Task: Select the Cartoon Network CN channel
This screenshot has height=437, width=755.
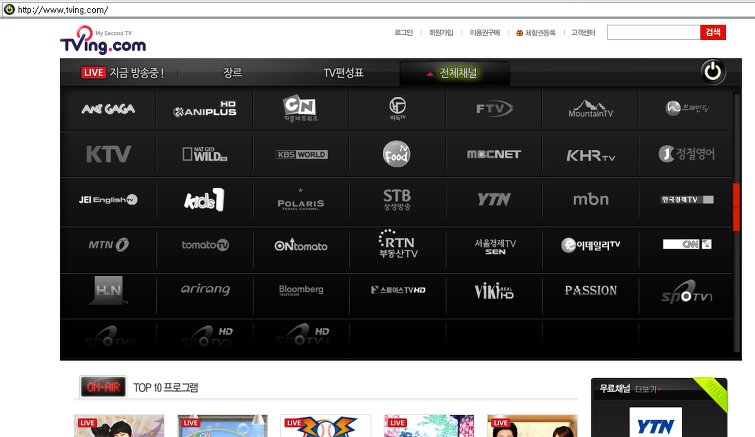Action: pos(300,108)
